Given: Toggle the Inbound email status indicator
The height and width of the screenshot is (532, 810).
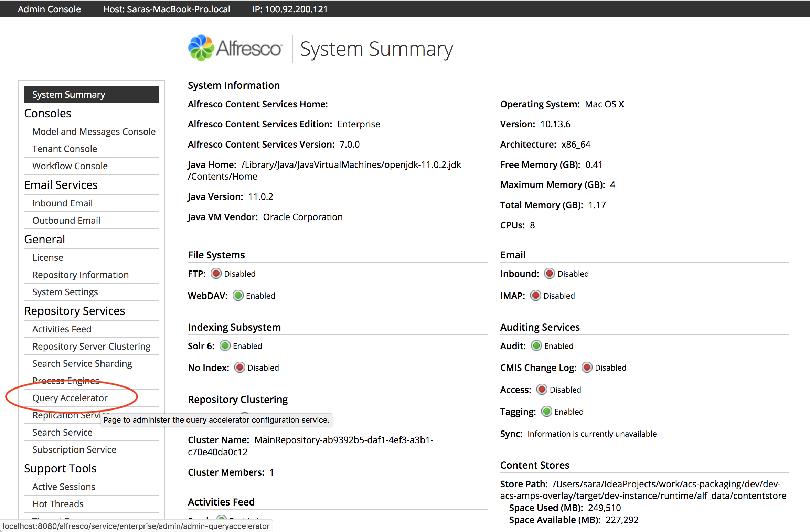Looking at the screenshot, I should tap(549, 273).
